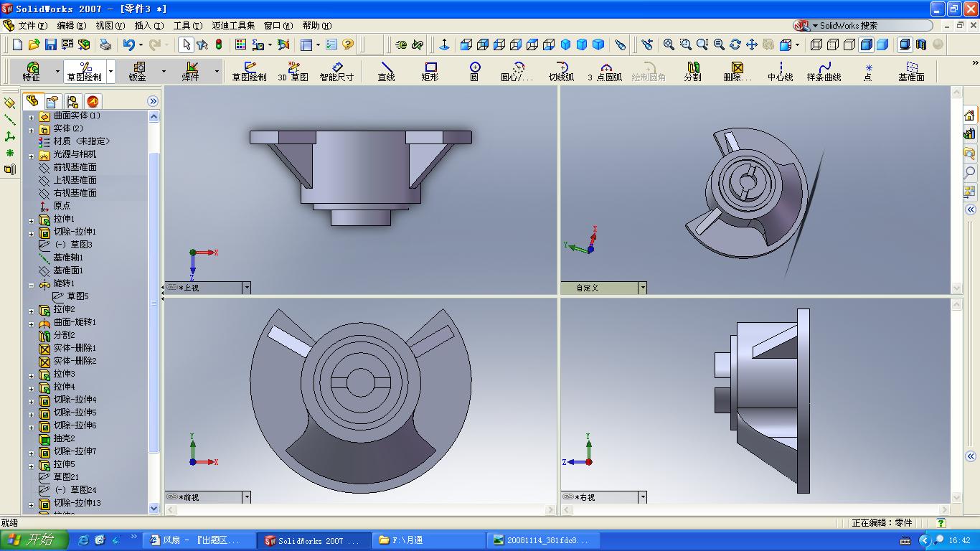
Task: Save the part with the floppy disk icon
Action: [50, 44]
